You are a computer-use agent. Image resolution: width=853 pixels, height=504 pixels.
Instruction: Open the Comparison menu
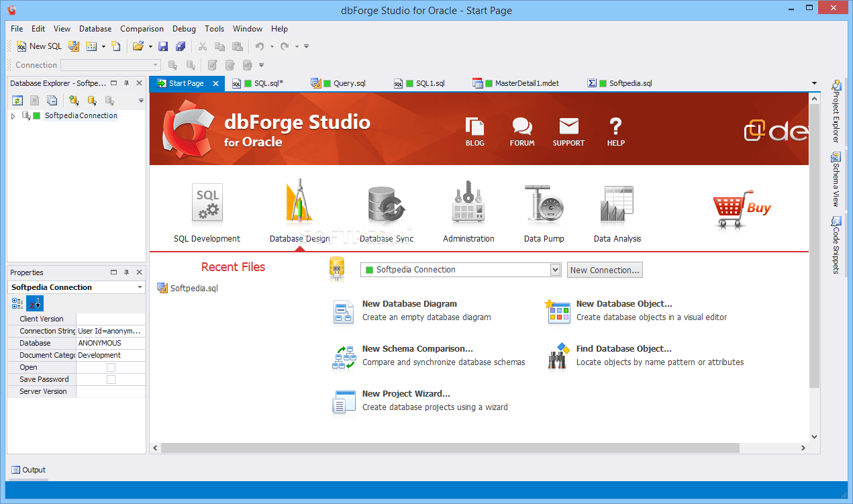click(142, 29)
